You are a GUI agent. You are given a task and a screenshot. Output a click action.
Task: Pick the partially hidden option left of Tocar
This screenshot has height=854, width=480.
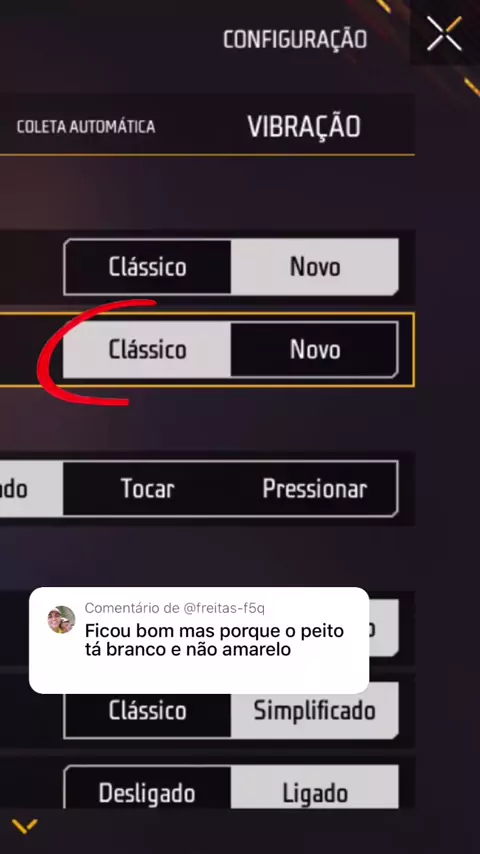point(32,489)
